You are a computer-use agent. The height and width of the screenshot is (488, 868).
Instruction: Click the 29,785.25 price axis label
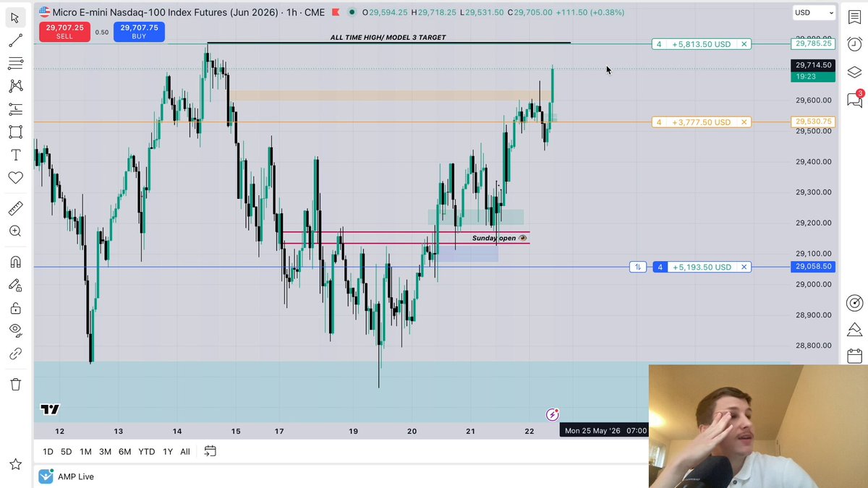click(814, 44)
